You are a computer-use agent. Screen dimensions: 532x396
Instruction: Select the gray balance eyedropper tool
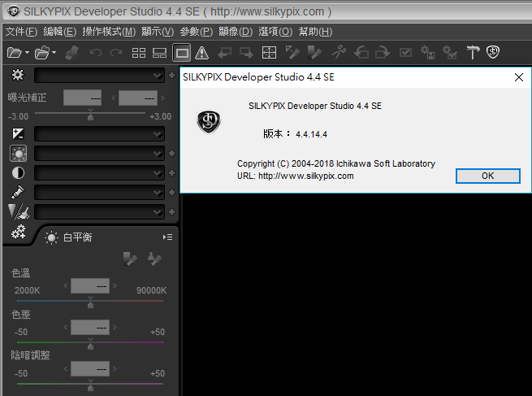pos(292,53)
